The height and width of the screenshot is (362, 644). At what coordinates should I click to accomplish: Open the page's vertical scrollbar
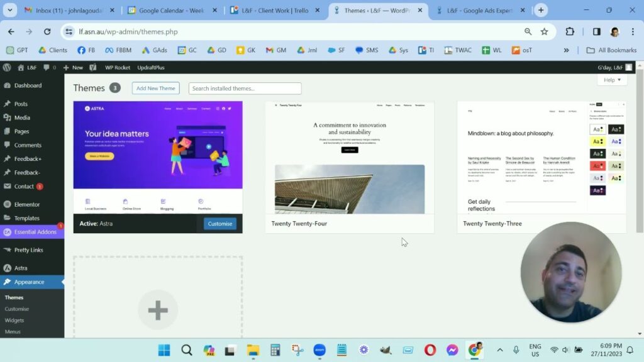point(640,152)
